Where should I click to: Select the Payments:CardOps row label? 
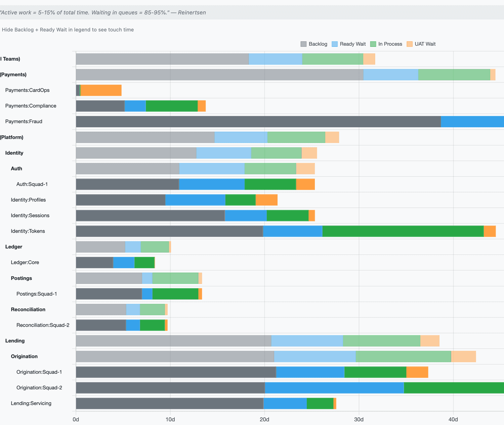pos(28,90)
